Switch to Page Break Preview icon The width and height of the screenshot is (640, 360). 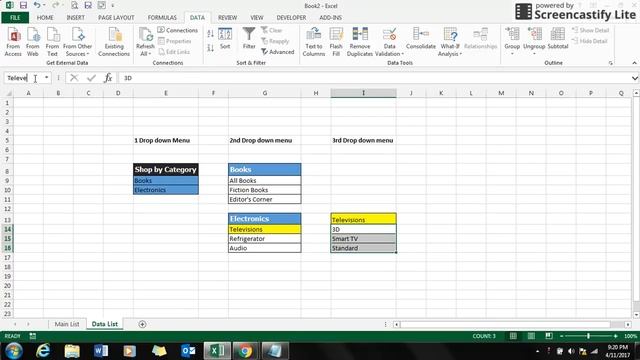pyautogui.click(x=549, y=336)
